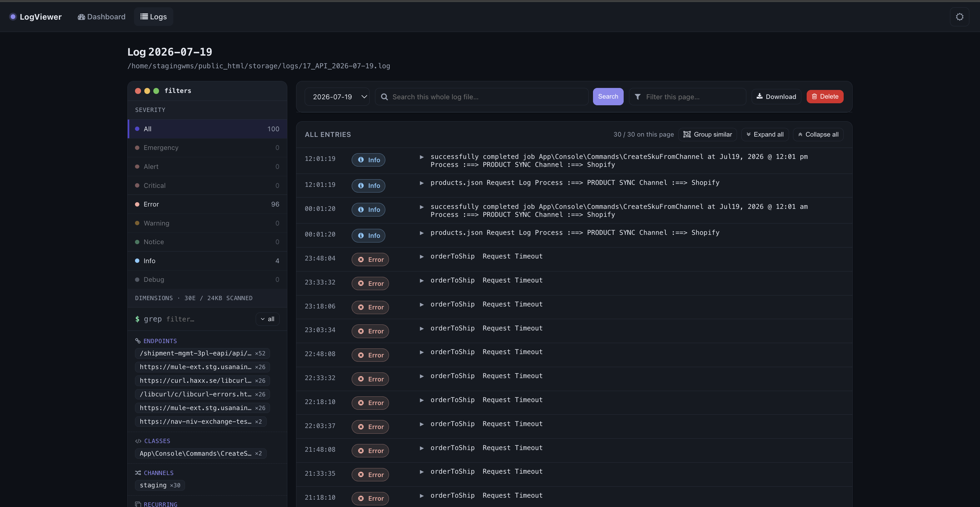Viewport: 980px width, 507px height.
Task: Select the All severity filter
Action: click(x=207, y=129)
